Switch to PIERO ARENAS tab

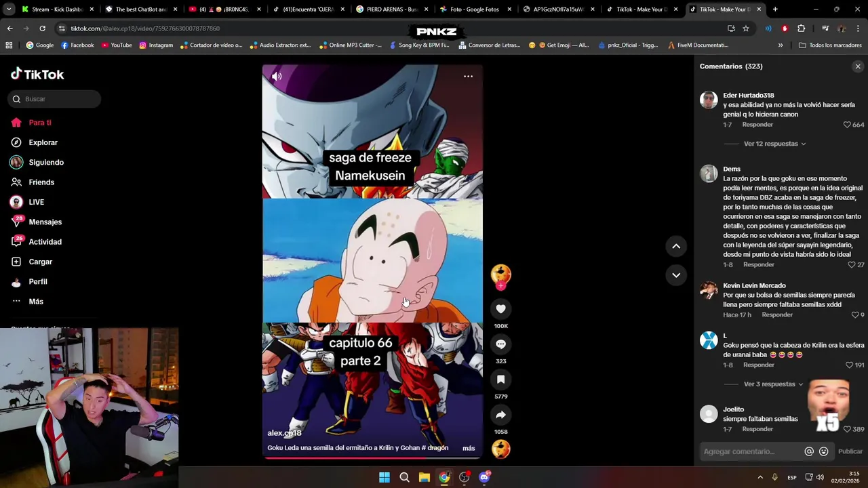[x=392, y=9]
